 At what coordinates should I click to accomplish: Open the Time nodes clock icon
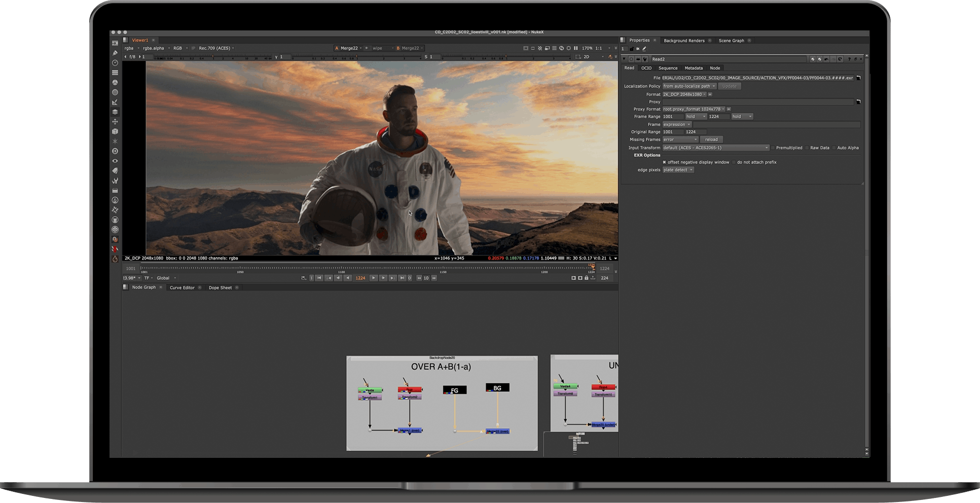point(115,63)
